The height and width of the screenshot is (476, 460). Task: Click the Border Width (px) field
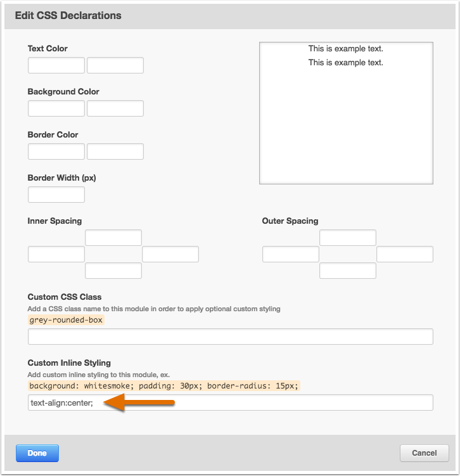56,195
